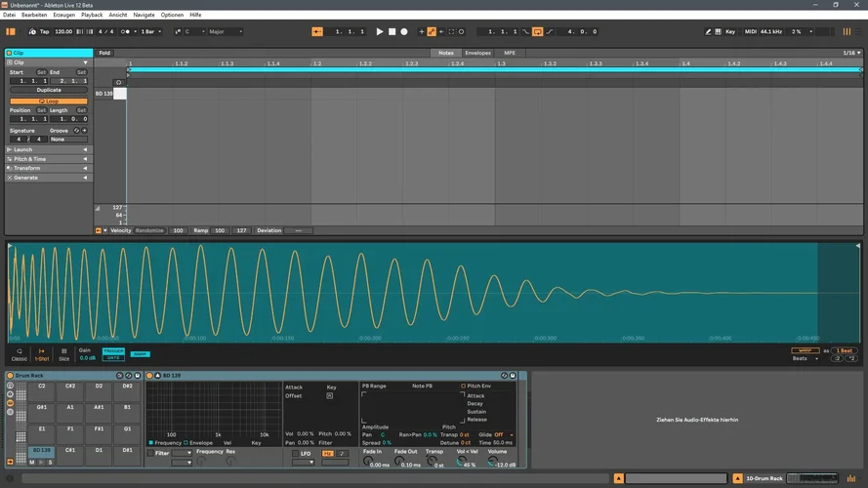Select Slice mode in Simpler
The height and width of the screenshot is (488, 868).
pyautogui.click(x=64, y=353)
